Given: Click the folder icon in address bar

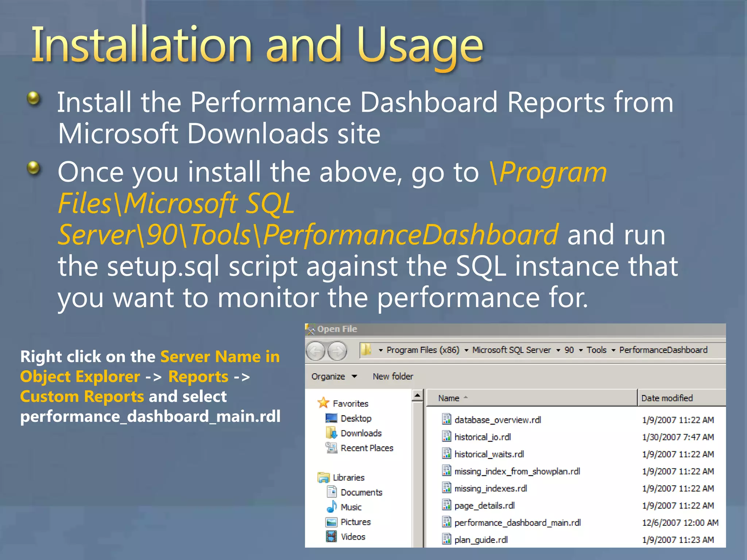Looking at the screenshot, I should [366, 350].
